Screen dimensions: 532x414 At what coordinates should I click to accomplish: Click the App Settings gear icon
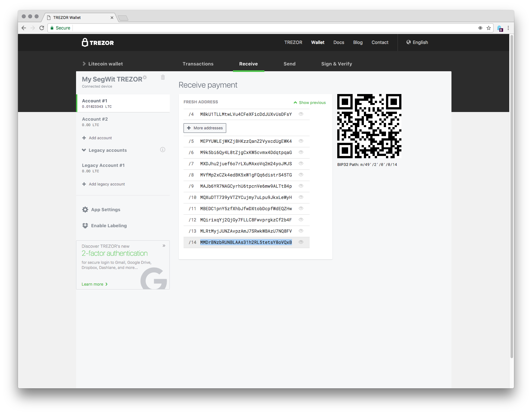pos(85,210)
